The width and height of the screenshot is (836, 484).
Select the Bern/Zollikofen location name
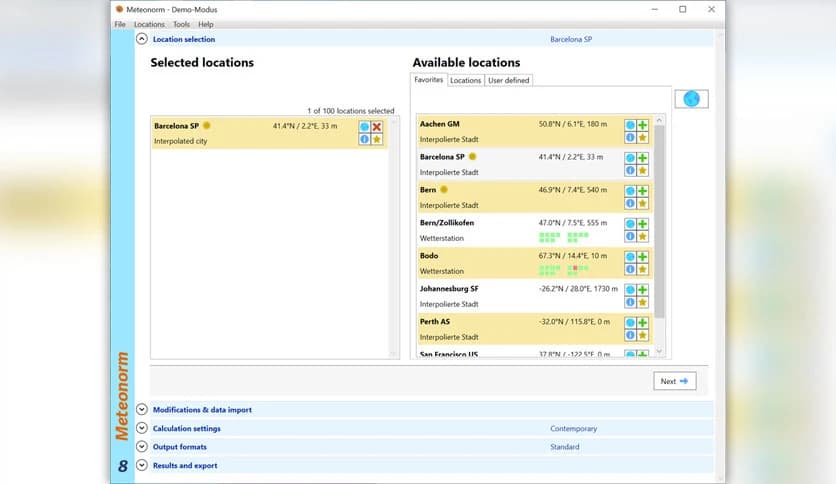447,223
